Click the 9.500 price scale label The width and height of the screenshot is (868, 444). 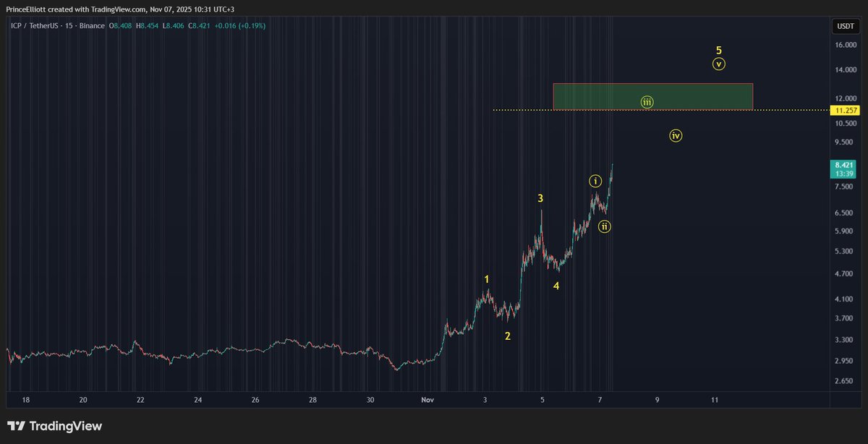click(845, 142)
